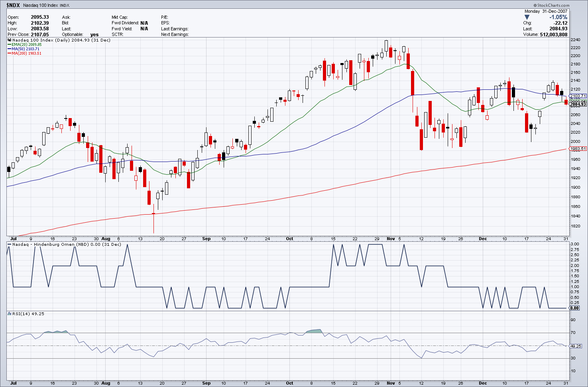Click the 49.25 tag on the RSI axis
Viewport: 588px width, 387px height.
coord(575,346)
